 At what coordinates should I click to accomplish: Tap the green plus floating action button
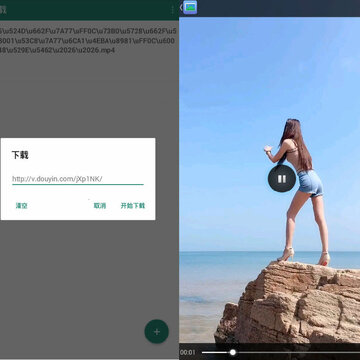[x=156, y=332]
